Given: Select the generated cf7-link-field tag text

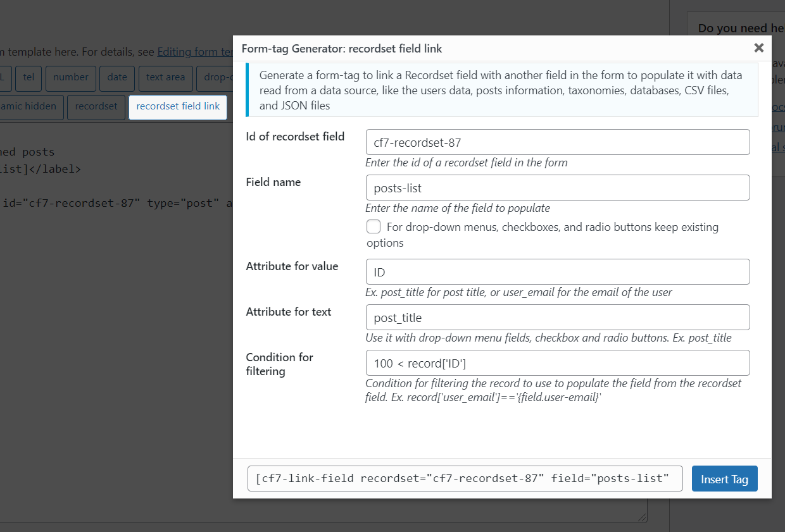Looking at the screenshot, I should tap(465, 479).
